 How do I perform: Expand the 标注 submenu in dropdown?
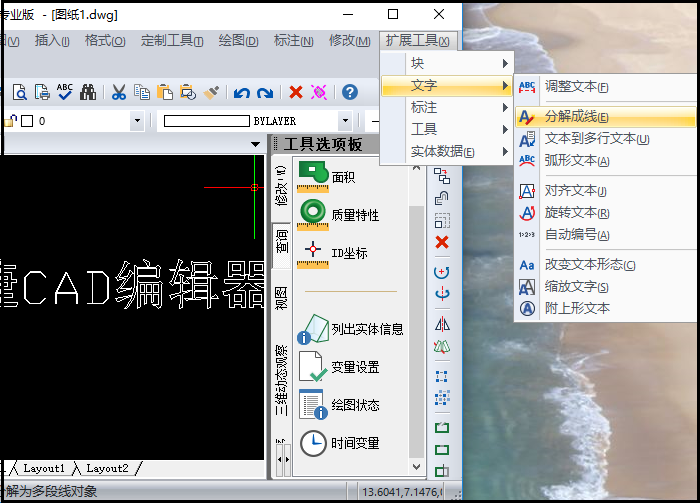[446, 108]
